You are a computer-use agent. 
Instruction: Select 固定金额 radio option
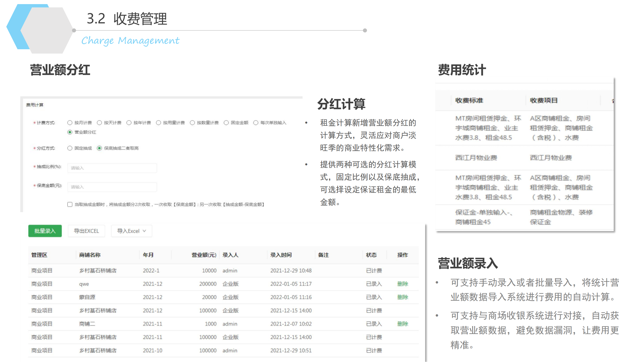pos(226,123)
